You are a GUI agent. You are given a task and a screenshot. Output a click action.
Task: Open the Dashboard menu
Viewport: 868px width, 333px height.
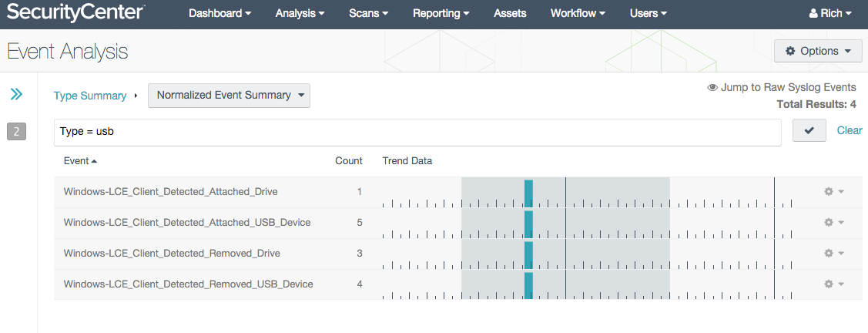tap(220, 13)
